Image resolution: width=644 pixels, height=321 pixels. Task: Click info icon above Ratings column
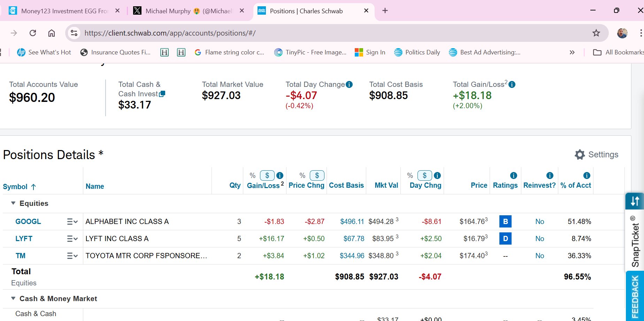(x=514, y=176)
